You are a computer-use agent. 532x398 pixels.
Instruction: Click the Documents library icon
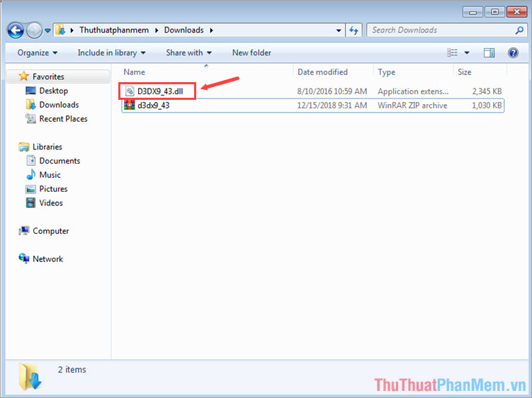(31, 160)
